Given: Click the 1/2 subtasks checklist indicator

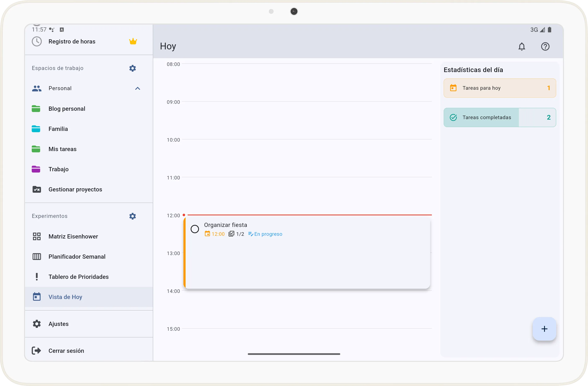Looking at the screenshot, I should [x=236, y=234].
